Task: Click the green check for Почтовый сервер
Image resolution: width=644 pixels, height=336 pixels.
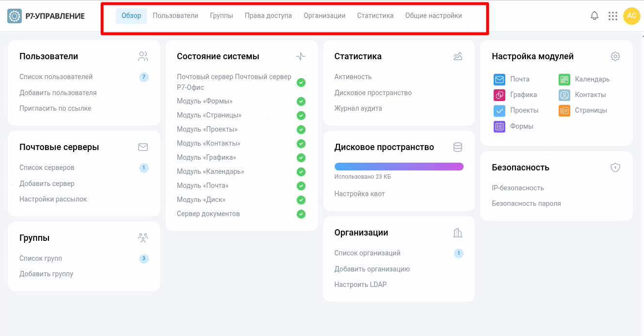Action: [301, 83]
